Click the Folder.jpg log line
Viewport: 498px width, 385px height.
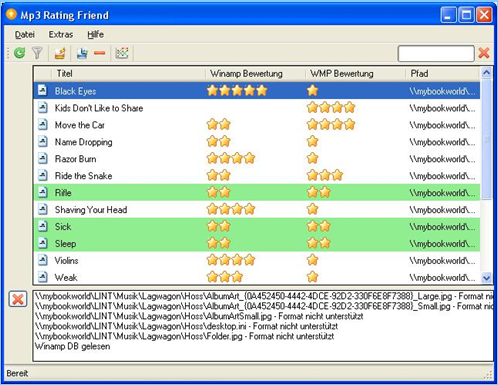[184, 336]
